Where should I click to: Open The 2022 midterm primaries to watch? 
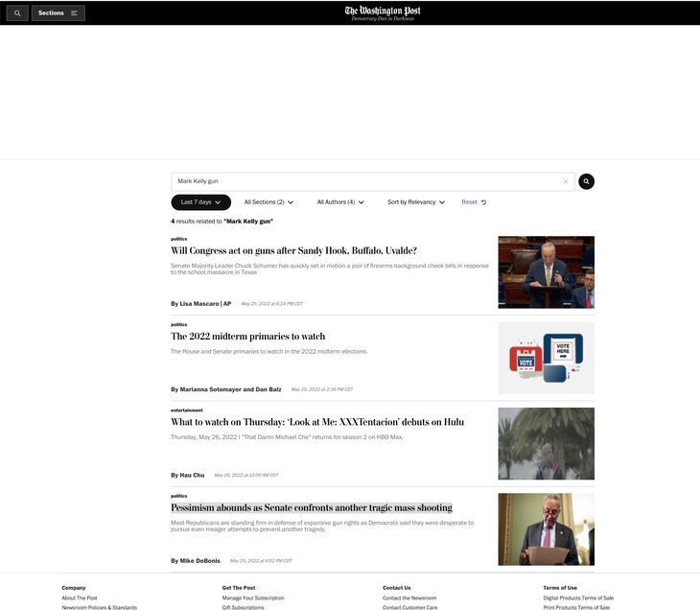[x=247, y=337]
